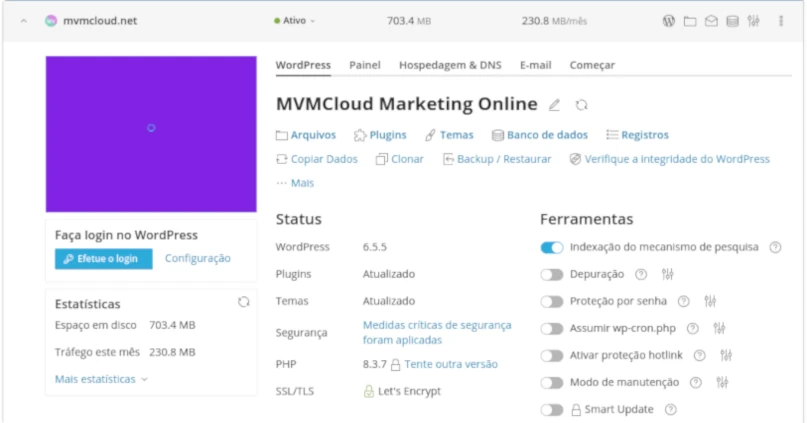Toggle the Depuração switch
Viewport: 807px width, 423px height.
tap(552, 275)
